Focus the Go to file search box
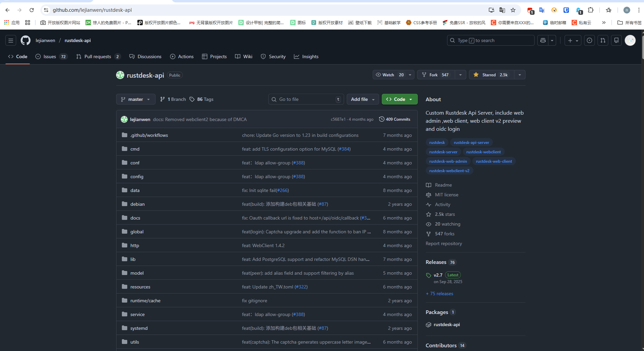 [306, 99]
